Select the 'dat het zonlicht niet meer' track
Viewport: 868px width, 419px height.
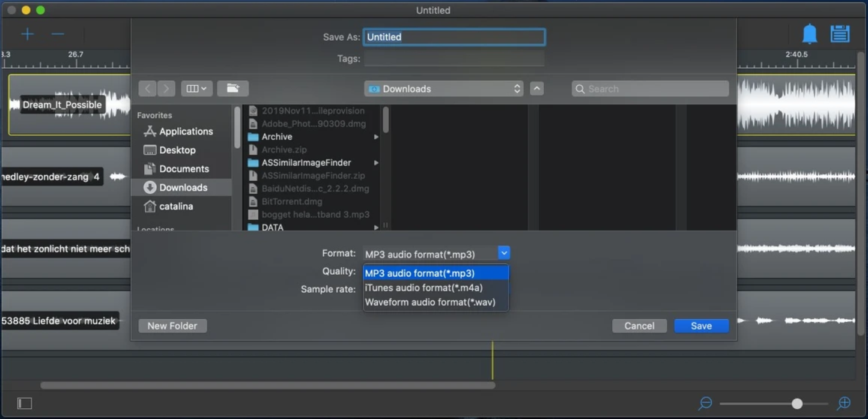pos(65,249)
